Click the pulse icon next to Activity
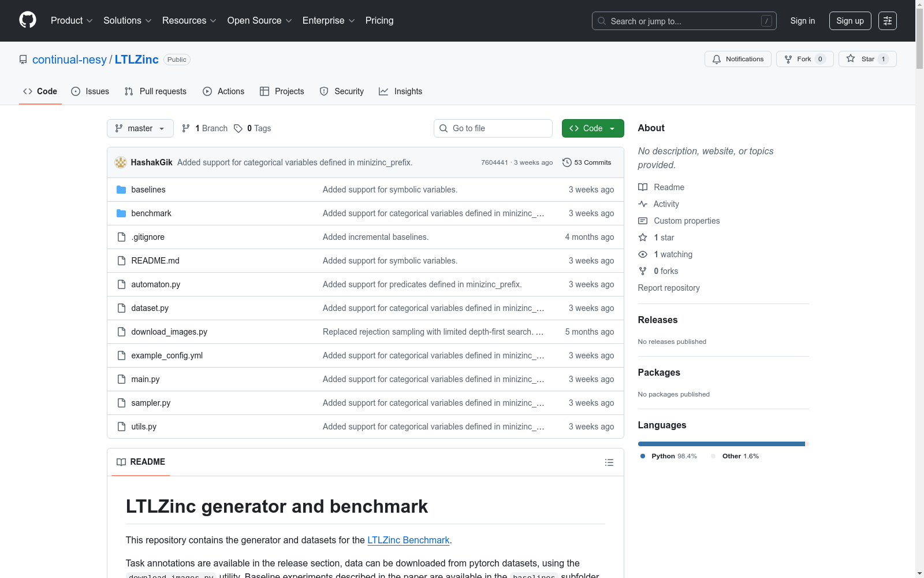Image resolution: width=924 pixels, height=578 pixels. tap(643, 204)
